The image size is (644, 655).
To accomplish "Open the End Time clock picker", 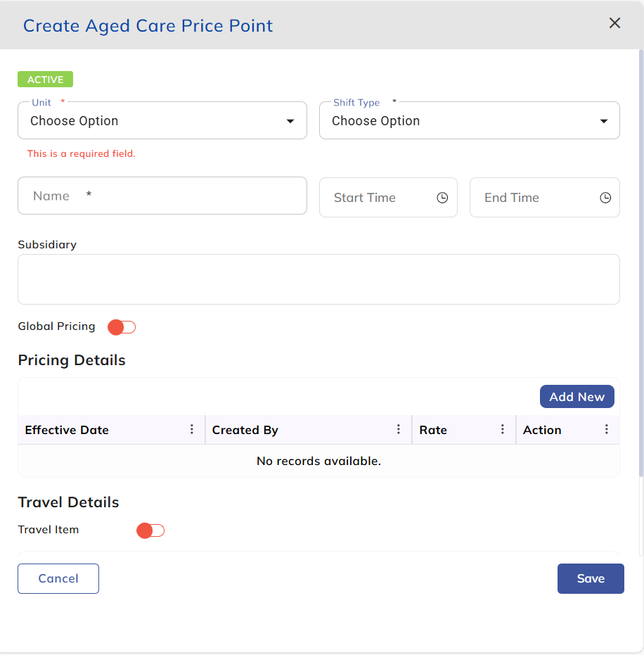I will pyautogui.click(x=605, y=198).
